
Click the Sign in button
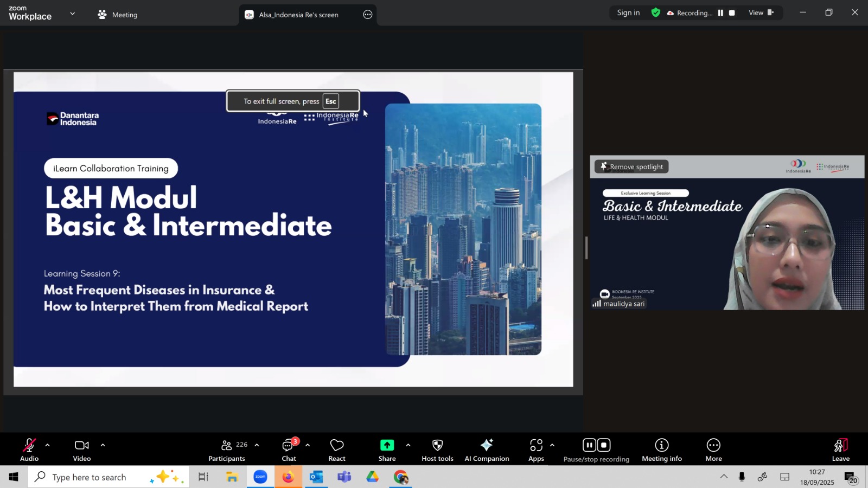pyautogui.click(x=628, y=12)
